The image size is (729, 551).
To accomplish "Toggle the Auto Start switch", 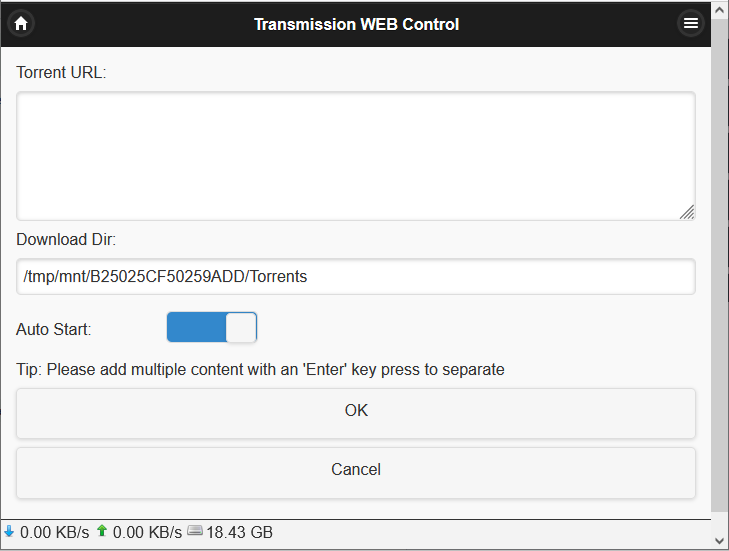I will (x=212, y=328).
